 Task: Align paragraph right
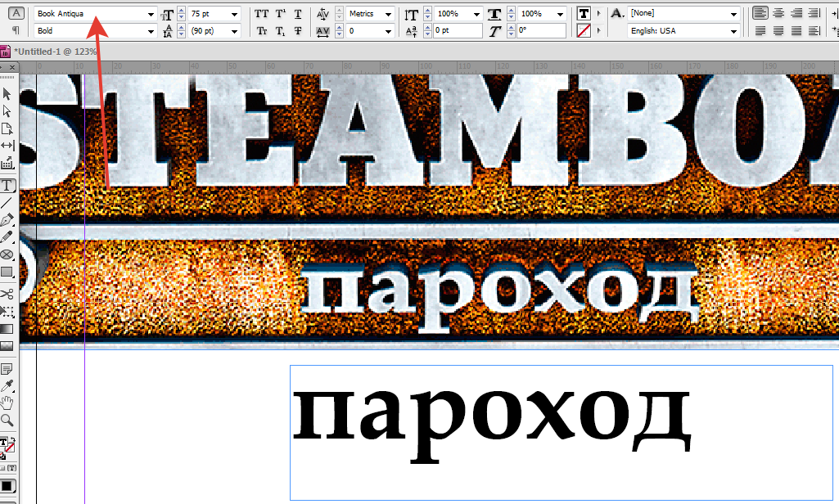[796, 13]
